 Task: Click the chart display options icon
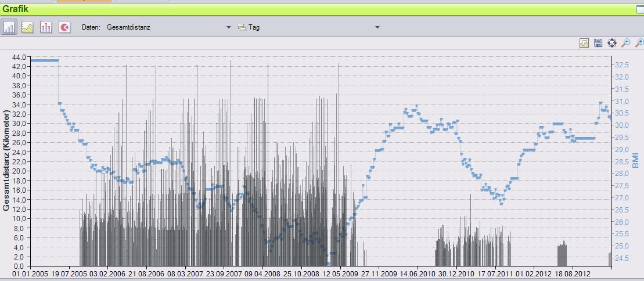click(x=584, y=43)
